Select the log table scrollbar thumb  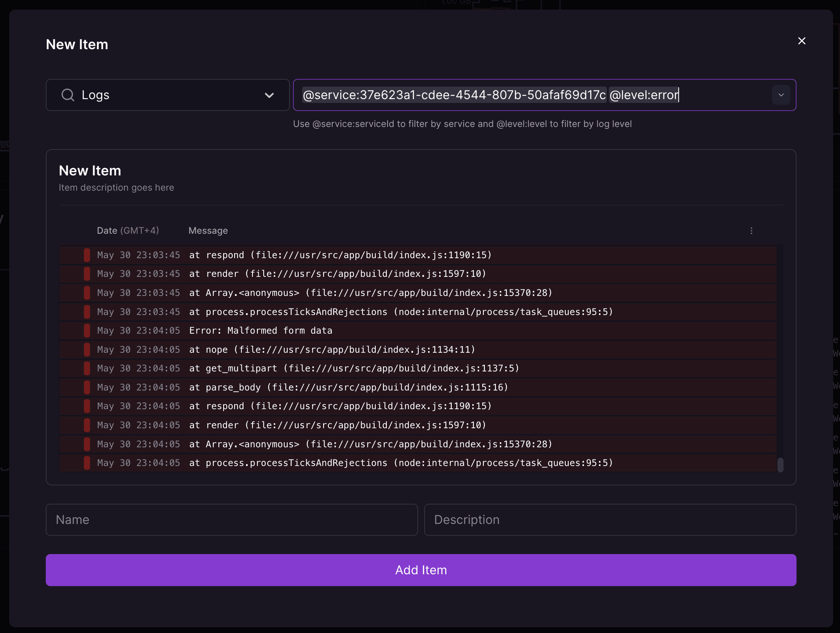tap(780, 465)
